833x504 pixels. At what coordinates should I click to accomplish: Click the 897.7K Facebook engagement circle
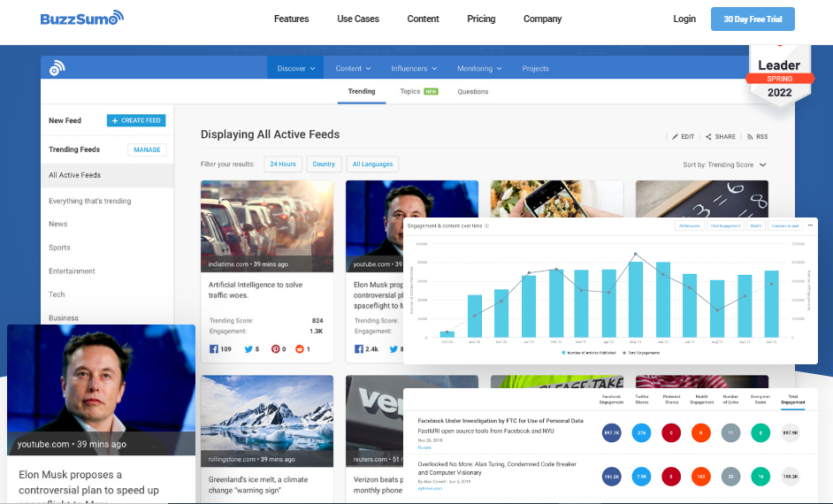tap(611, 433)
